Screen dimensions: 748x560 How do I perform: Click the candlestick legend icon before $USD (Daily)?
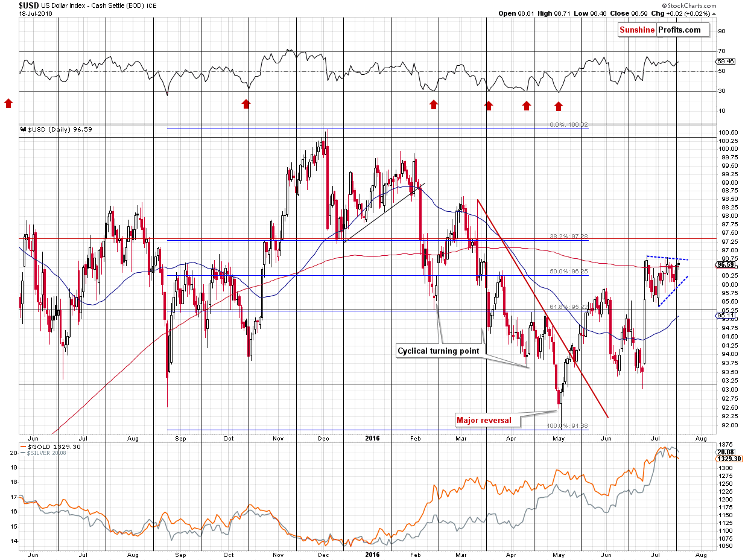tap(22, 129)
